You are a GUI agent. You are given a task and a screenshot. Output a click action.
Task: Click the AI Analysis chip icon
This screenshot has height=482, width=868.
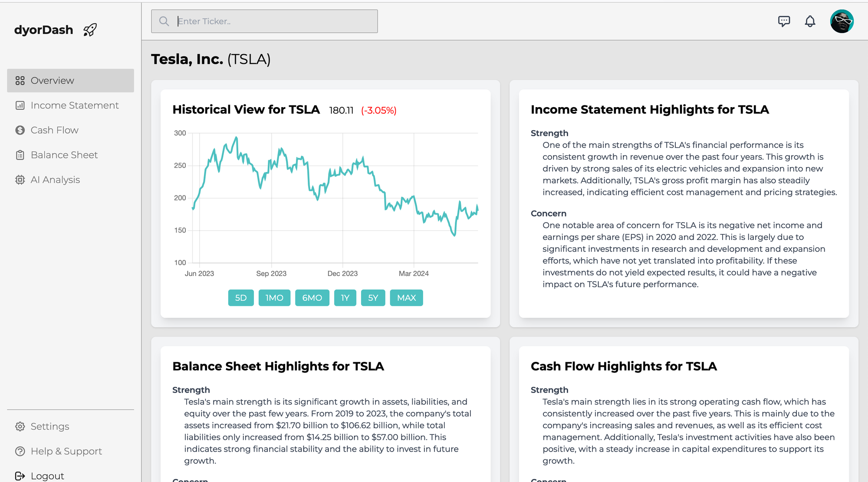(20, 180)
